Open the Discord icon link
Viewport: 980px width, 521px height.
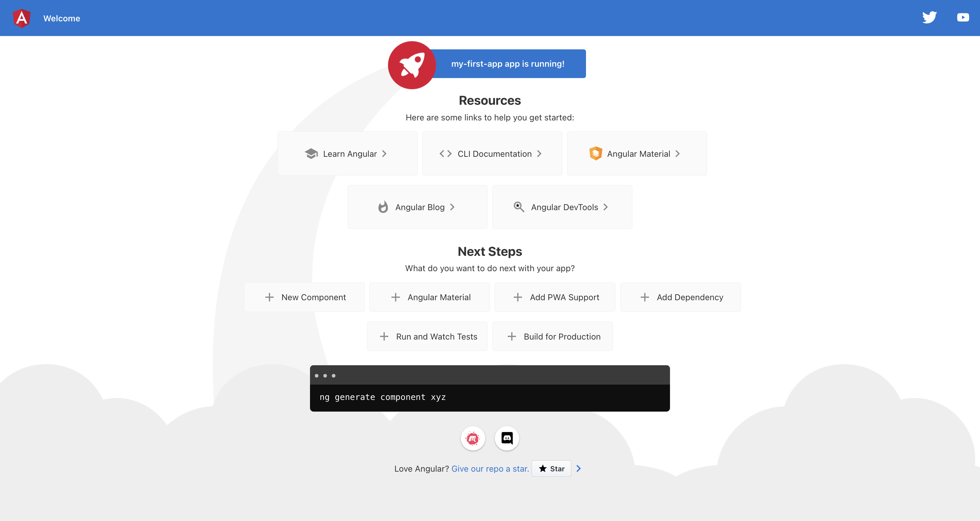tap(507, 438)
